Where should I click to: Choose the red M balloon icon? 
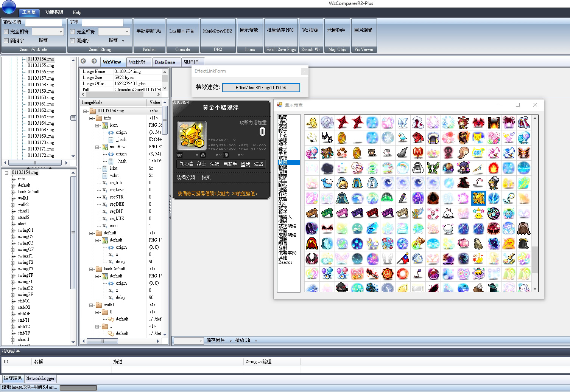(418, 153)
